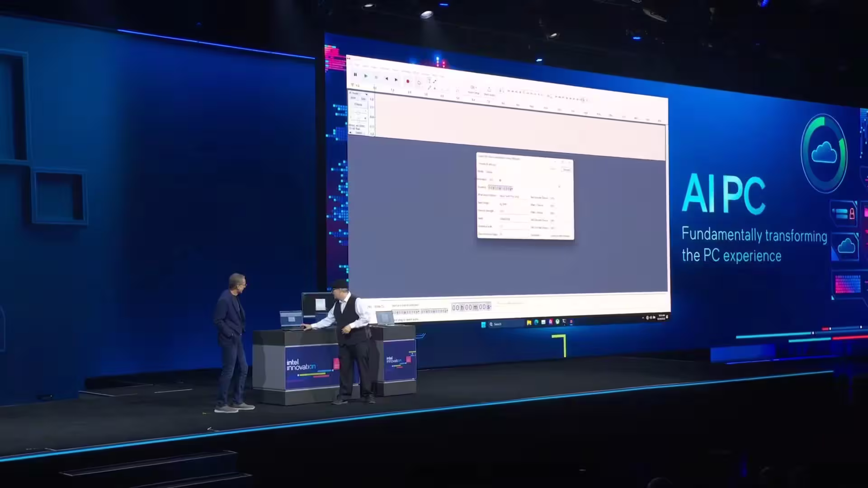This screenshot has height=488, width=868.
Task: Click the 00 h 00 m 00 s time display
Action: tap(471, 307)
